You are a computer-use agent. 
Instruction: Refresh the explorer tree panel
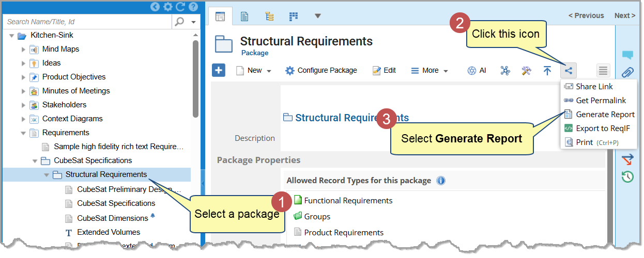pos(180,7)
